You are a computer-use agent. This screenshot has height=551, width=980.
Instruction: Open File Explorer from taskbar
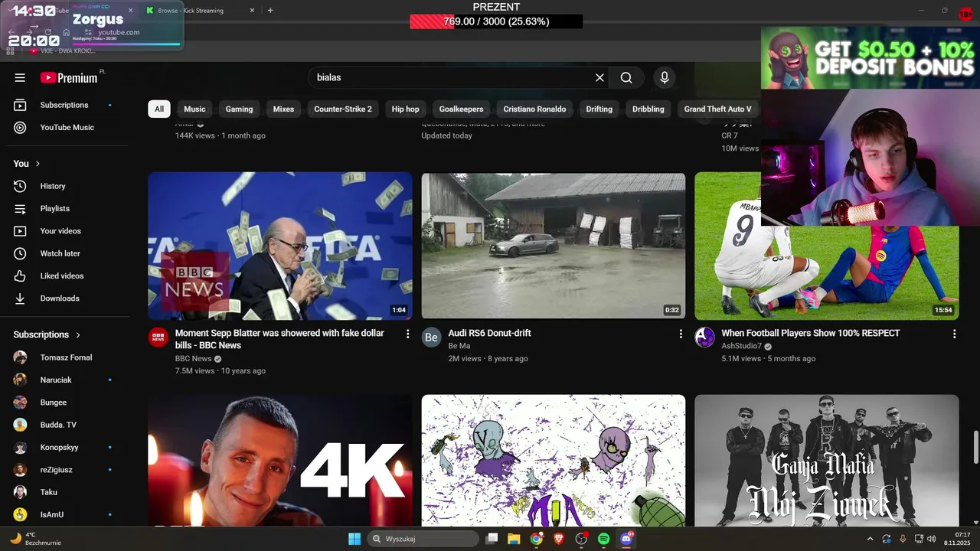[514, 539]
